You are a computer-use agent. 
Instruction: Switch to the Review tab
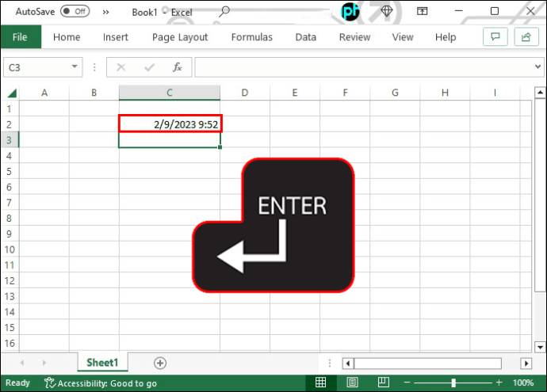(x=355, y=37)
